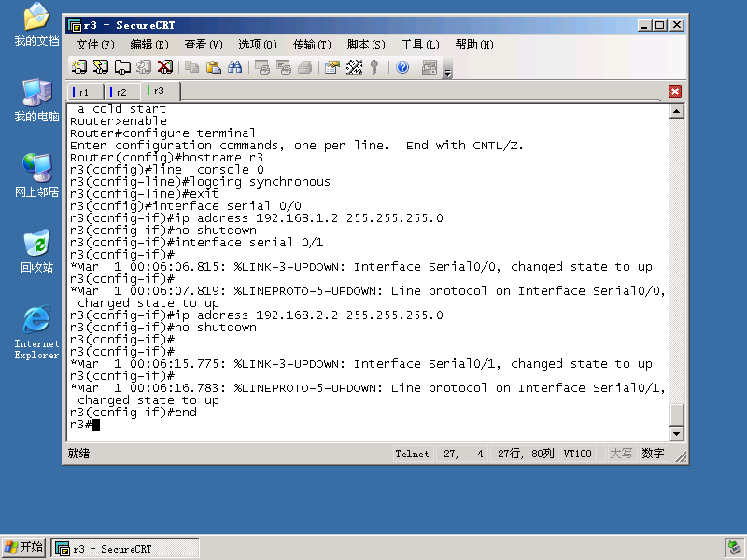Click the VT100 status bar entry

[577, 454]
